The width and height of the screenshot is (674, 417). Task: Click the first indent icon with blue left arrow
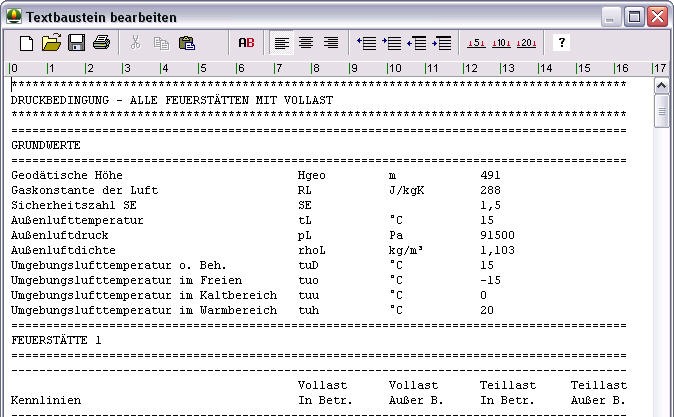(x=367, y=43)
